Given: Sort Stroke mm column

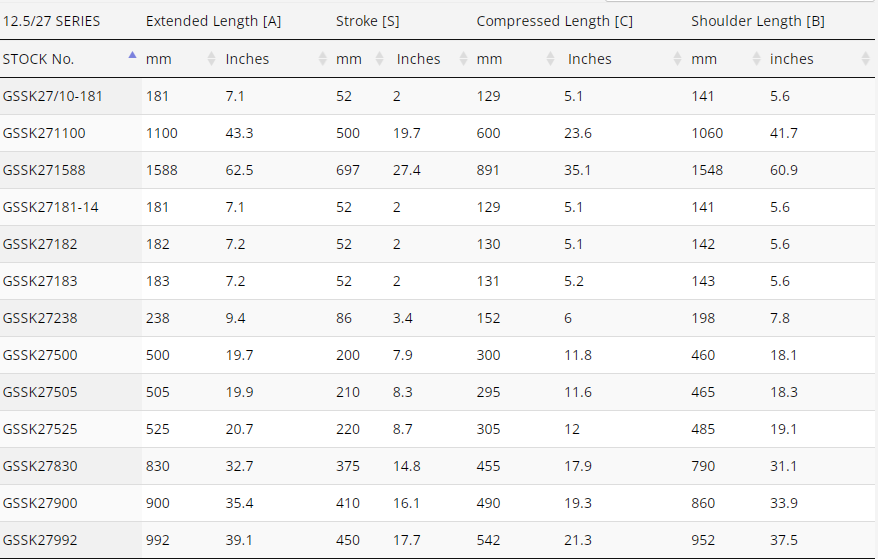Looking at the screenshot, I should click(x=379, y=59).
